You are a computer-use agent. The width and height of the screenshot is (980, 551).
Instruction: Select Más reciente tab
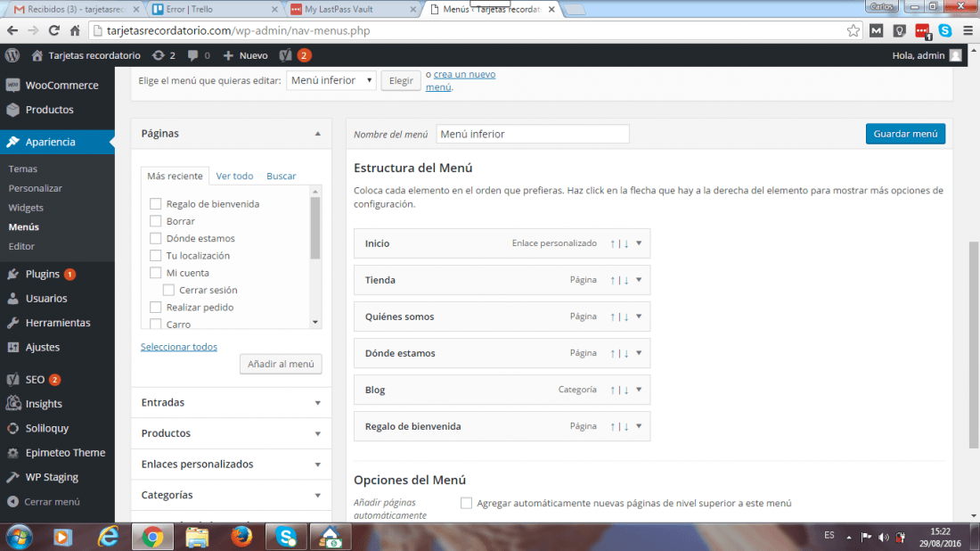[x=175, y=177]
